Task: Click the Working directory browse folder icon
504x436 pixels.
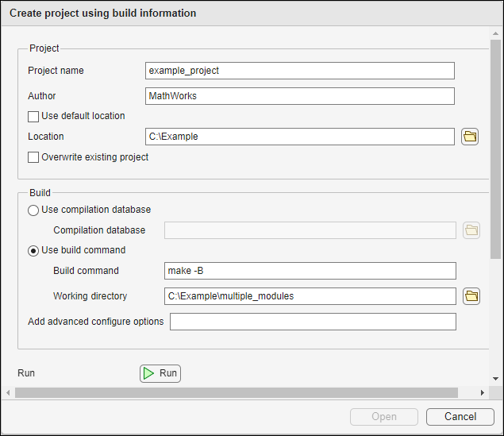Action: click(x=471, y=296)
